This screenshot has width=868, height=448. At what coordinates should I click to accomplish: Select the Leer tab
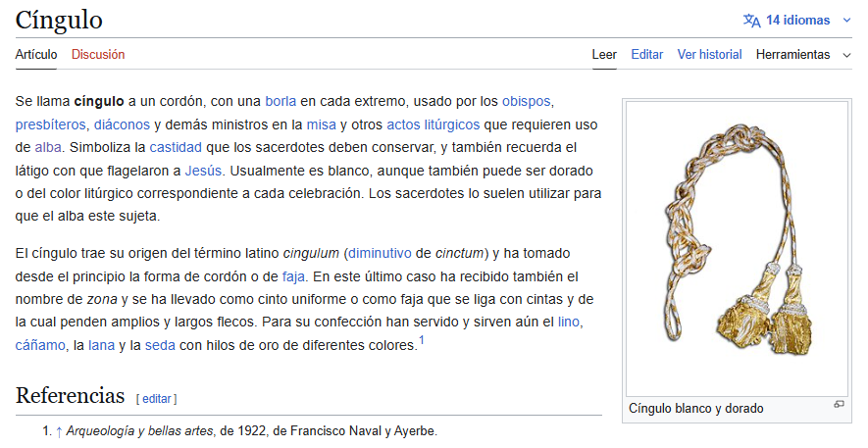604,55
